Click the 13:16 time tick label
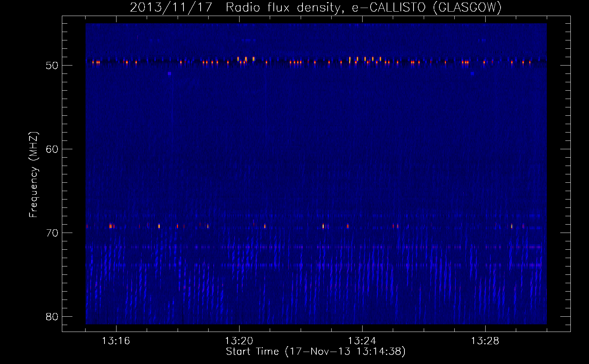The width and height of the screenshot is (589, 364). [116, 341]
